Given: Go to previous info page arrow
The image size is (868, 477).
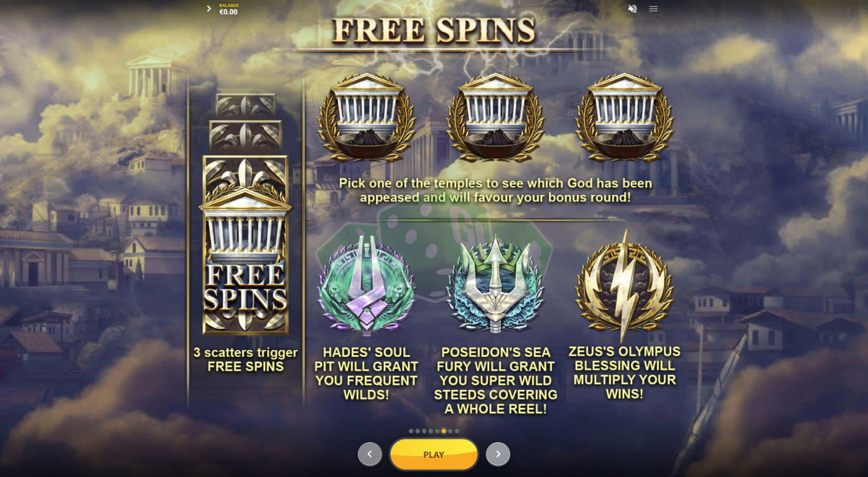Looking at the screenshot, I should point(370,454).
